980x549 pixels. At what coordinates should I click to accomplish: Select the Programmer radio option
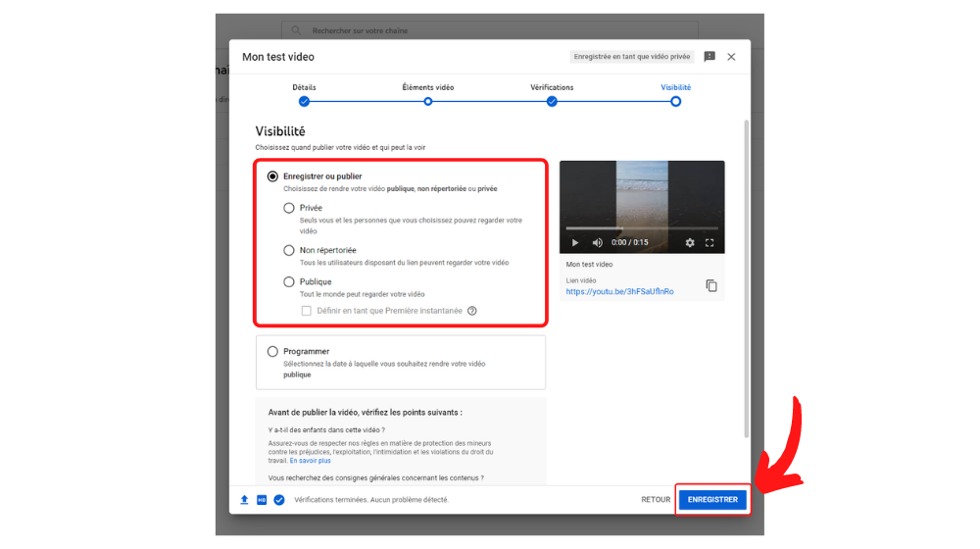[272, 351]
